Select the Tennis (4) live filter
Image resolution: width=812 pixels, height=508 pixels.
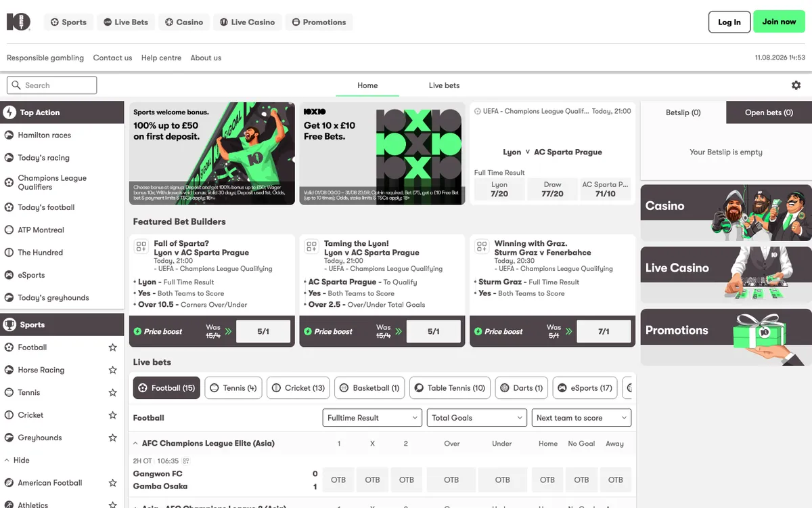pyautogui.click(x=233, y=388)
